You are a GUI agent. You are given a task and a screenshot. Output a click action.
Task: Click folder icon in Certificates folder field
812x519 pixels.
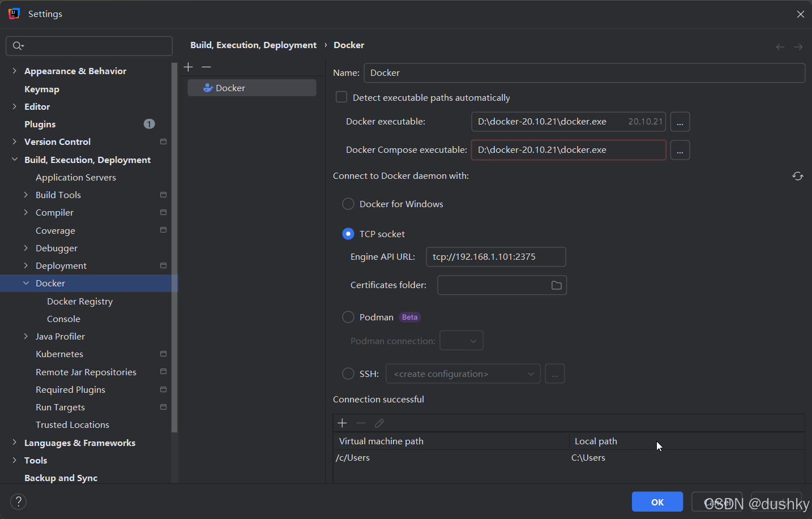pos(557,285)
